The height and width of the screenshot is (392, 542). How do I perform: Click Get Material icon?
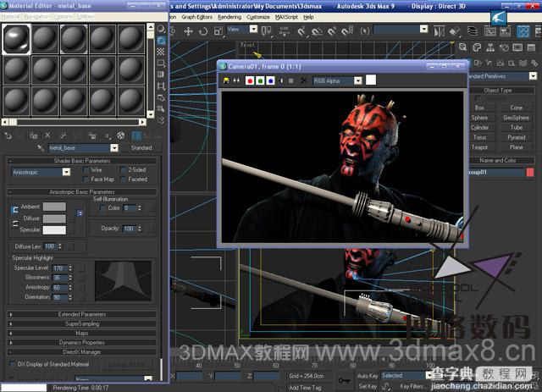click(x=8, y=135)
